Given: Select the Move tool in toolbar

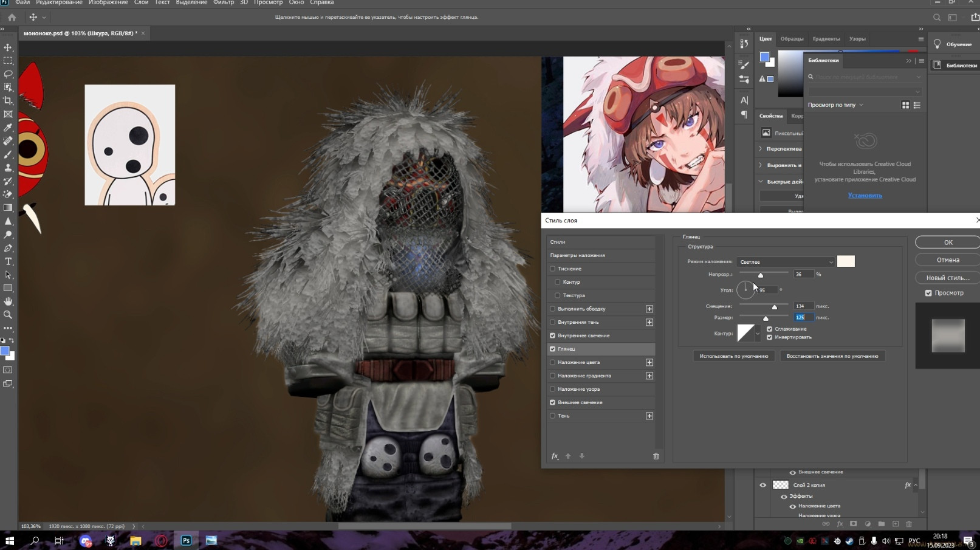Looking at the screenshot, I should pyautogui.click(x=8, y=47).
